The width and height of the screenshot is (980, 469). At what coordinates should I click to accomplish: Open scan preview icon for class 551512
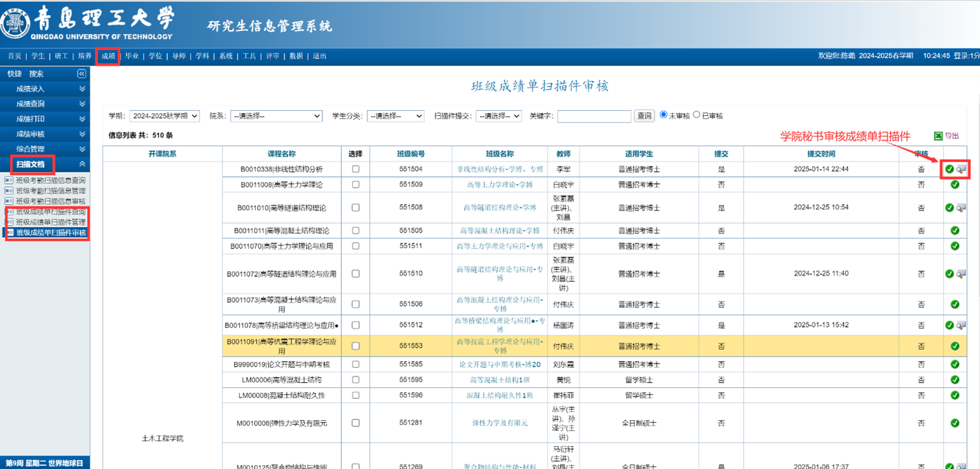click(x=961, y=326)
